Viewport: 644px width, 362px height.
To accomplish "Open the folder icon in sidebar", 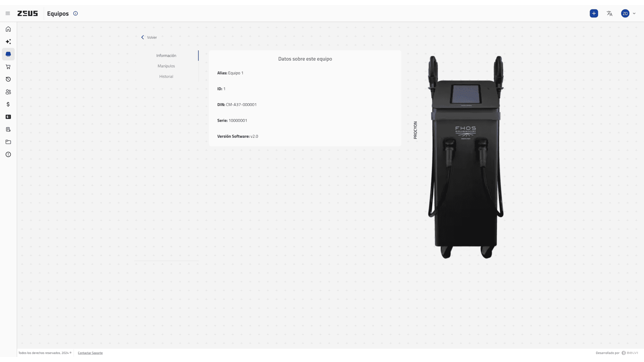I will [x=8, y=142].
